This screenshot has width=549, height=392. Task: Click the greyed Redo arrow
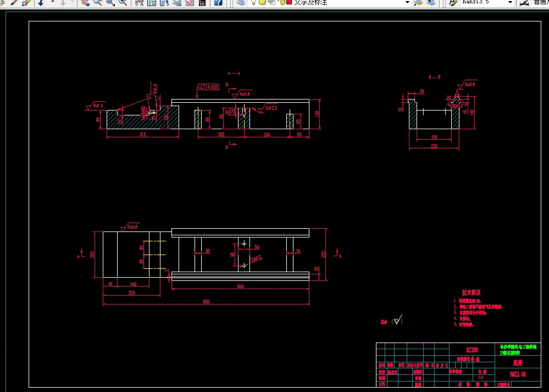63,2
